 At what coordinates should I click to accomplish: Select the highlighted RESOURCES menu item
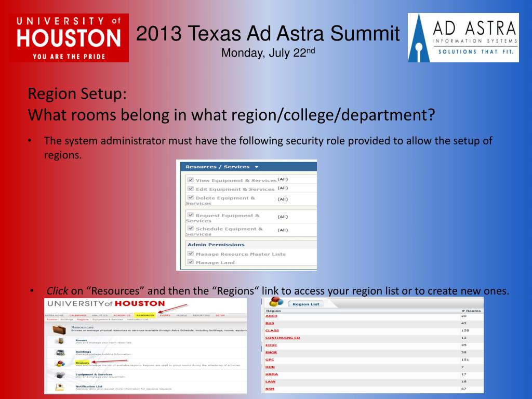[x=146, y=315]
